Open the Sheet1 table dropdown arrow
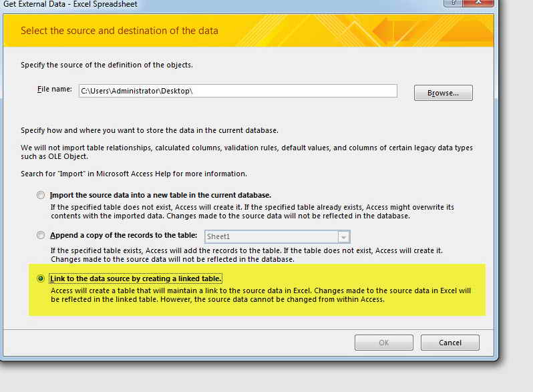 click(x=344, y=237)
